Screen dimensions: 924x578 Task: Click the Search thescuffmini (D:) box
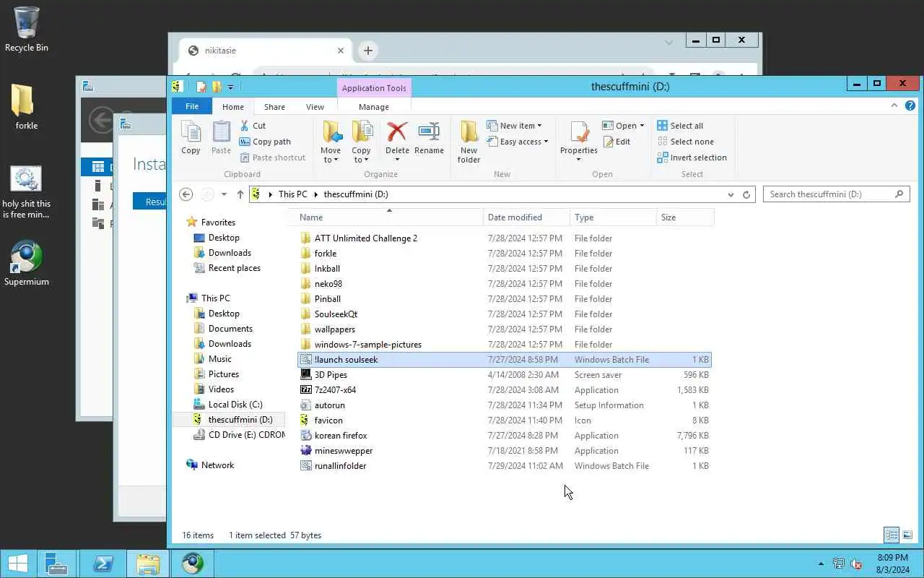click(836, 194)
